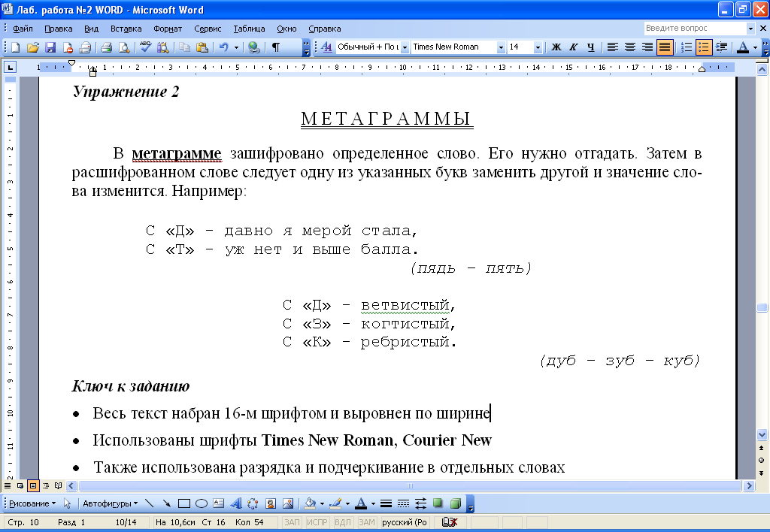Viewport: 770px width, 532px height.
Task: Create a new blank document
Action: (15, 47)
